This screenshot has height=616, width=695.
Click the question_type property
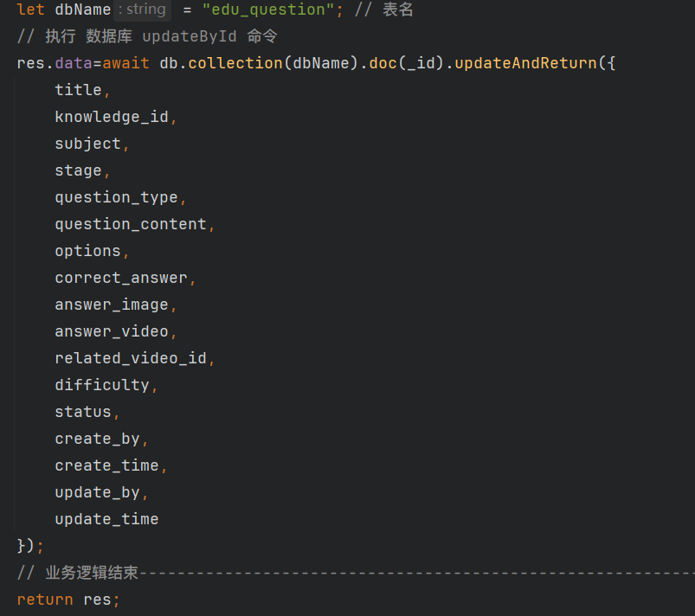click(116, 197)
